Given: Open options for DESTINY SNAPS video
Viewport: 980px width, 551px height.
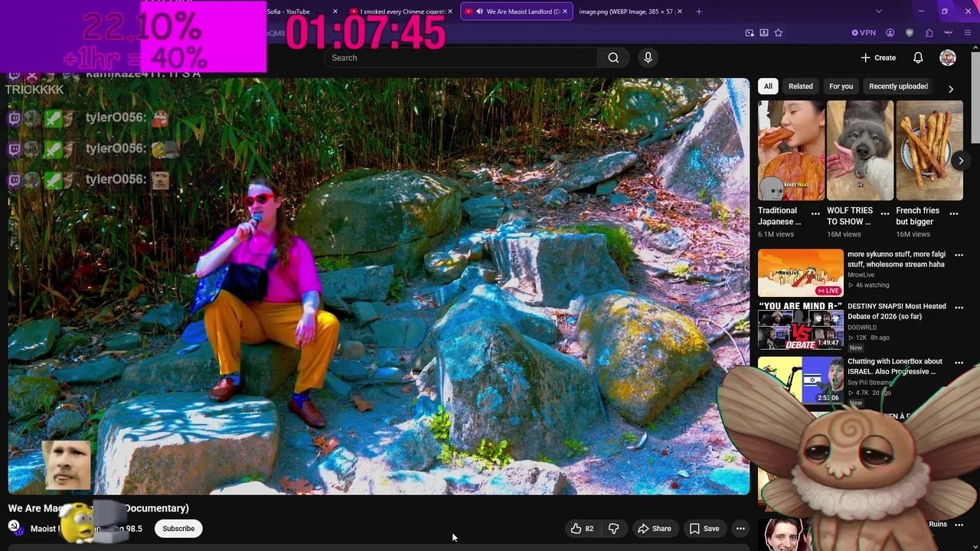Looking at the screenshot, I should coord(959,307).
